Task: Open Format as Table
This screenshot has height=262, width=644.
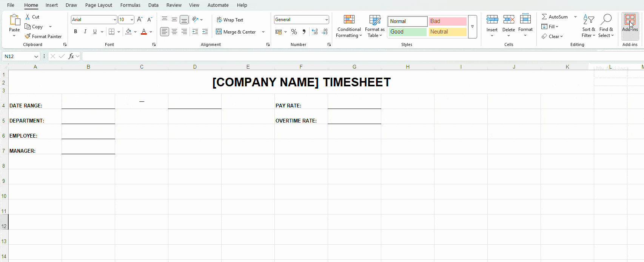Action: point(375,26)
